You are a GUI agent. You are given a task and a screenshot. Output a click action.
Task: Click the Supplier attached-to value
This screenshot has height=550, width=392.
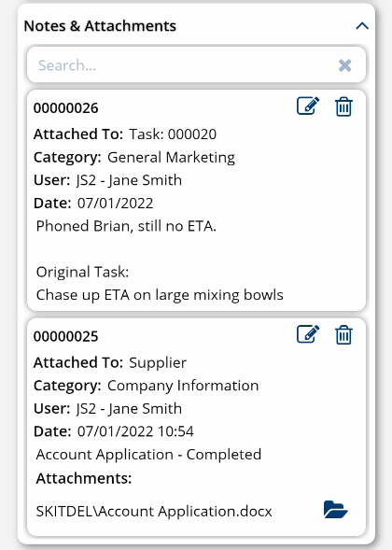[x=158, y=362]
